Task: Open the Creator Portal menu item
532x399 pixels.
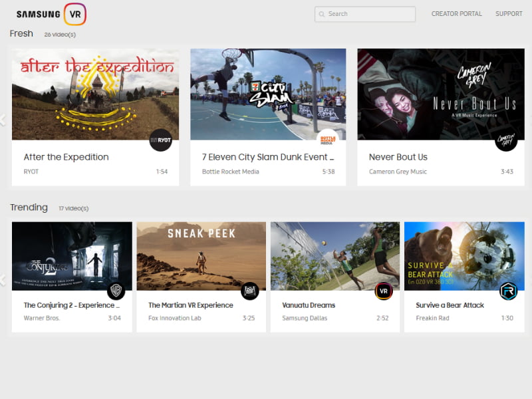Action: 457,14
